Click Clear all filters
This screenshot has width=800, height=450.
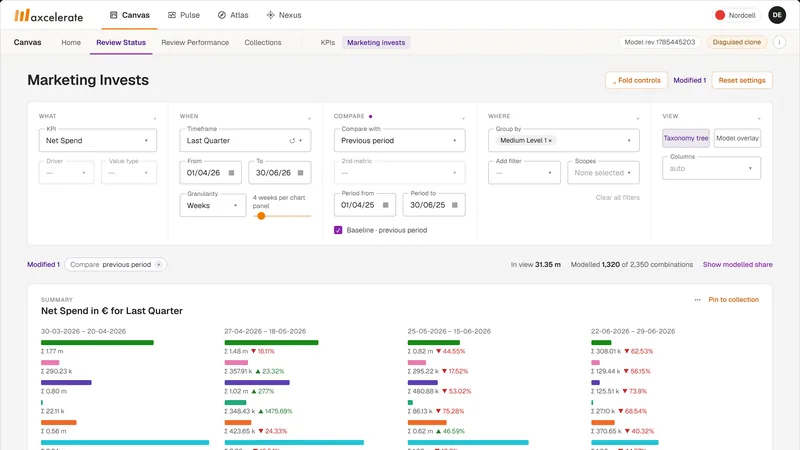click(x=617, y=197)
